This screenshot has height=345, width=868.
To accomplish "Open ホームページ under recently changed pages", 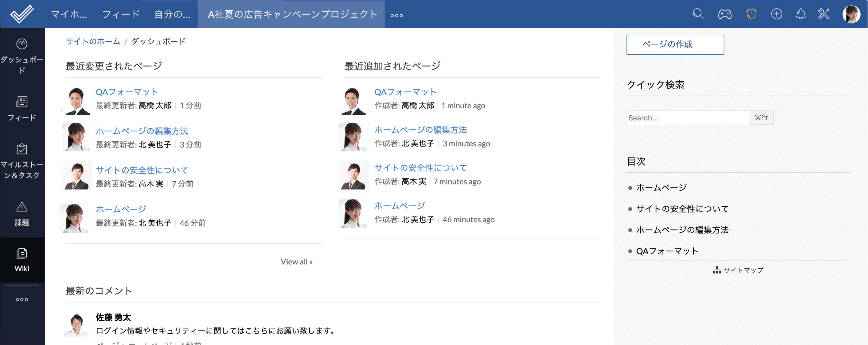I will click(121, 209).
